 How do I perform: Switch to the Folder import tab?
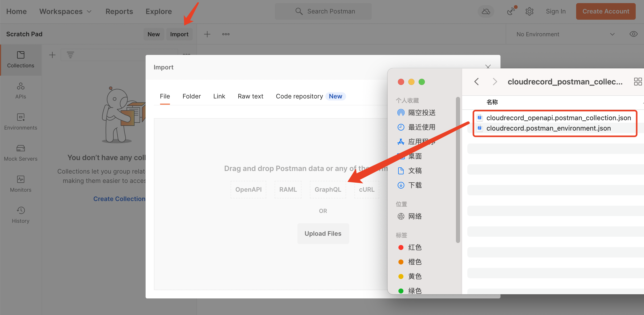pos(192,96)
